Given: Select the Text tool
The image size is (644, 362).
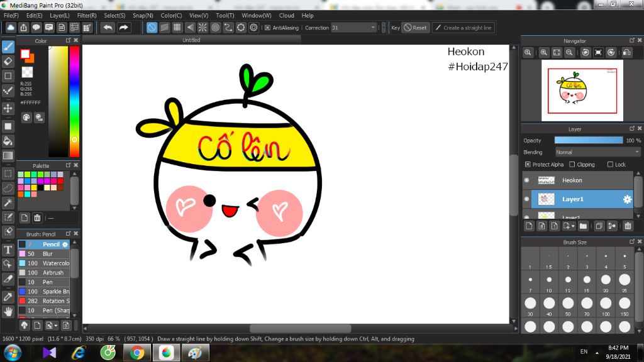Looking at the screenshot, I should tap(8, 250).
